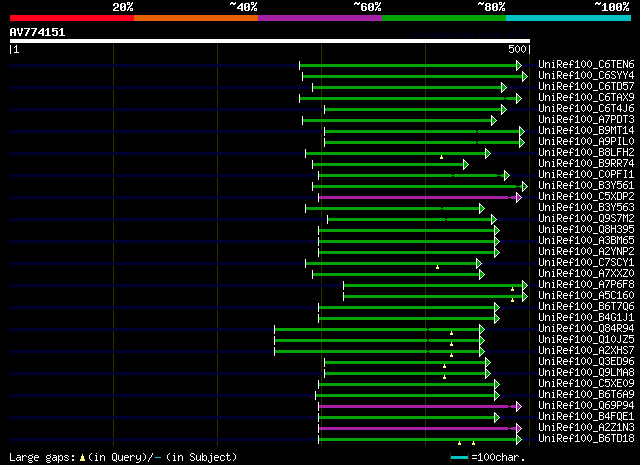This screenshot has width=640, height=465.
Task: Click the orange ~40% identity legend segment
Action: click(196, 18)
